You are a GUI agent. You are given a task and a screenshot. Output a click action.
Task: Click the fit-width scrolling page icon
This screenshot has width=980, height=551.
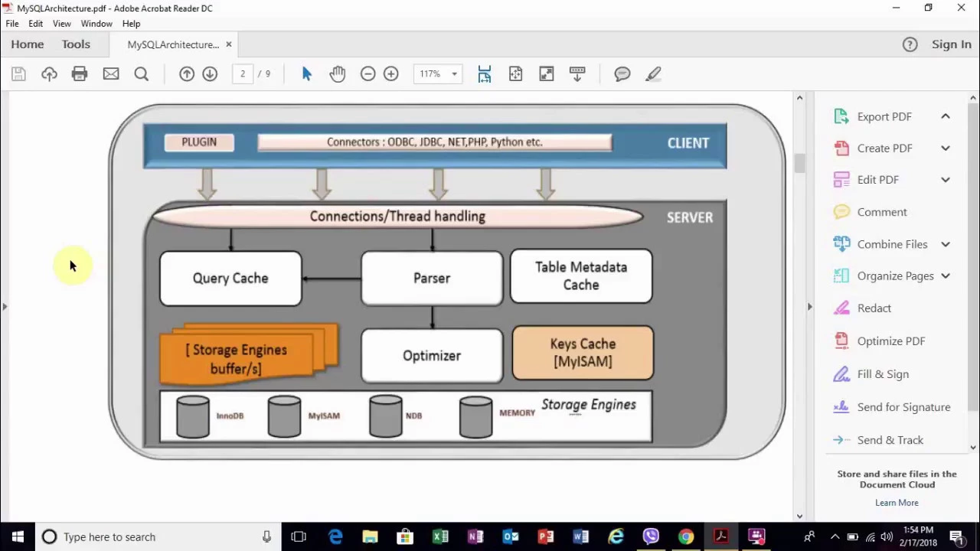[485, 74]
